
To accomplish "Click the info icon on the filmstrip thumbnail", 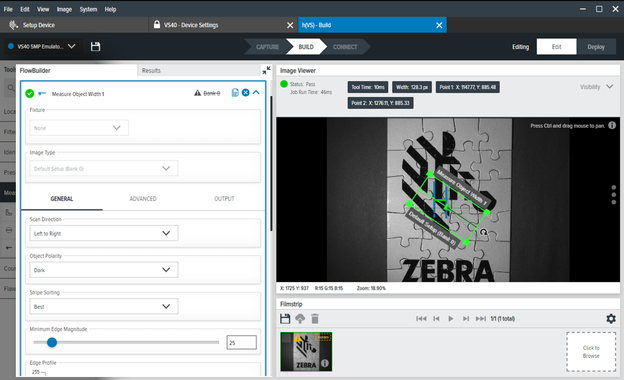I will pos(325,363).
